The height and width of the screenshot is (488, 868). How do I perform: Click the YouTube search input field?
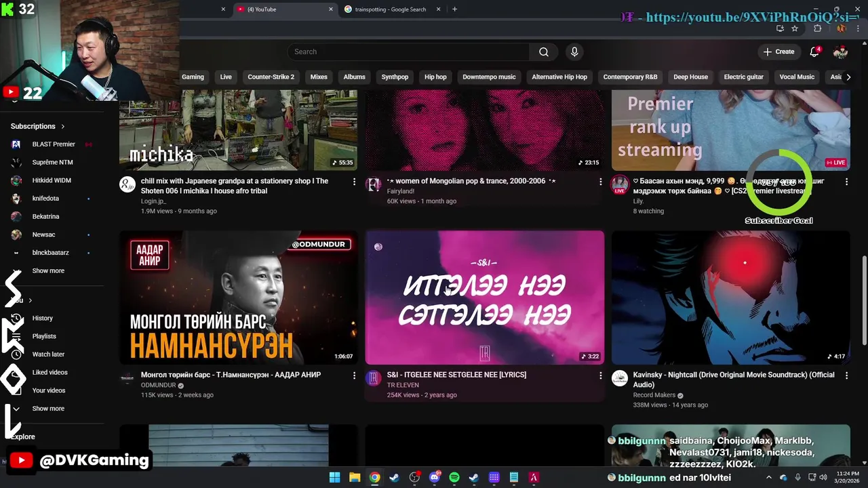pos(408,52)
